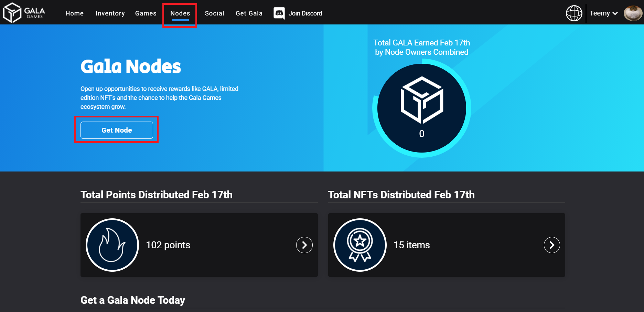The height and width of the screenshot is (312, 644).
Task: Click the Gala Nodes heading
Action: (x=131, y=66)
